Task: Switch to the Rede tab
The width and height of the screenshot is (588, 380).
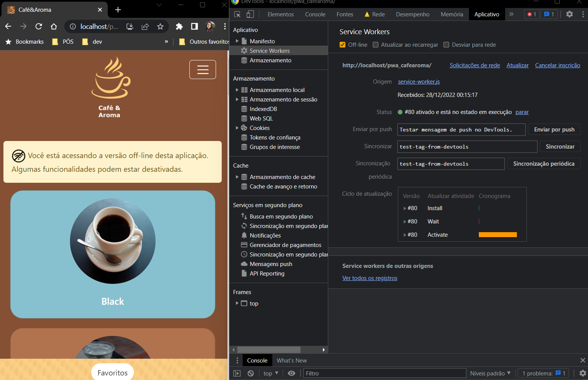Action: click(x=375, y=14)
